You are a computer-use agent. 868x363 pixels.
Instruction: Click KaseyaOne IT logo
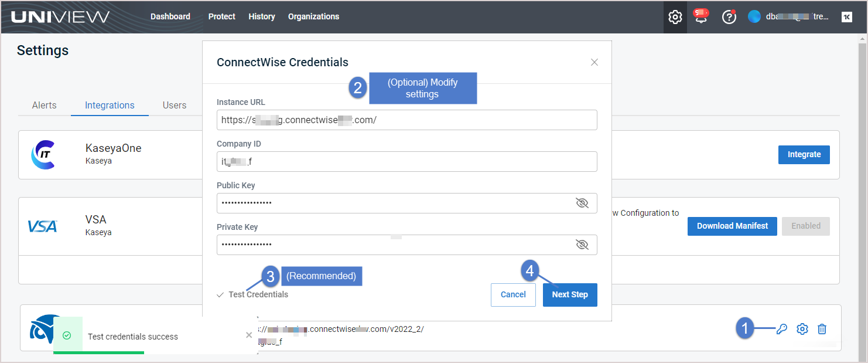coord(43,155)
